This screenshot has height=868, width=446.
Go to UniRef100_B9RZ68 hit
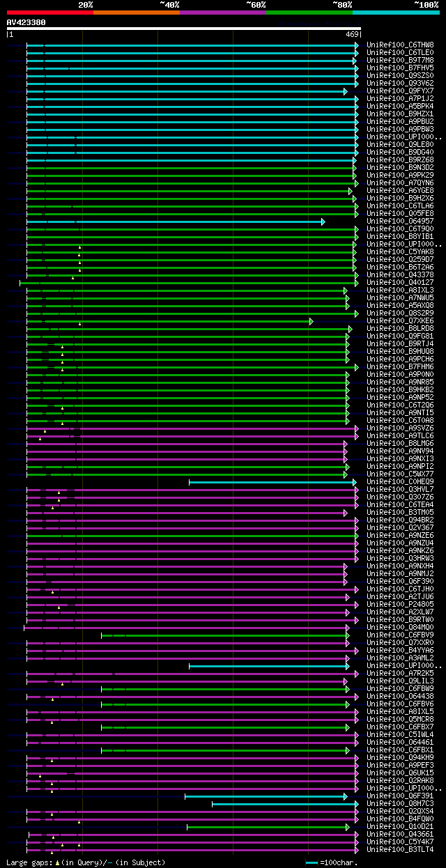(400, 160)
